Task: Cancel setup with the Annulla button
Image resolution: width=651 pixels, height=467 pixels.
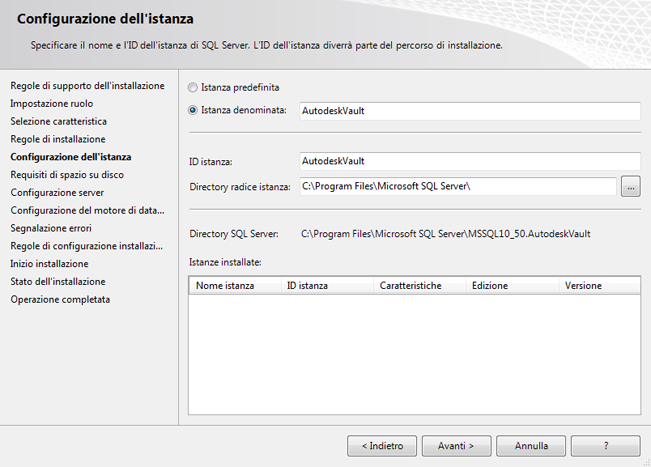Action: click(x=531, y=444)
